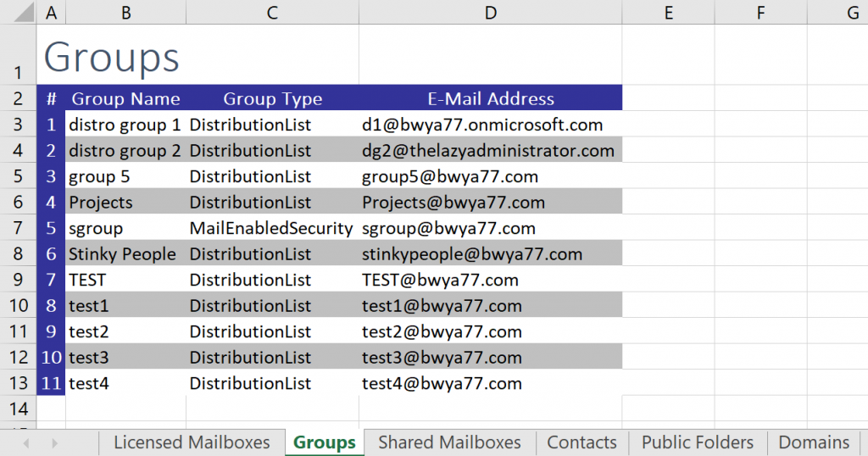Click the sheet tab scroll right arrow
The width and height of the screenshot is (868, 456).
(x=54, y=442)
